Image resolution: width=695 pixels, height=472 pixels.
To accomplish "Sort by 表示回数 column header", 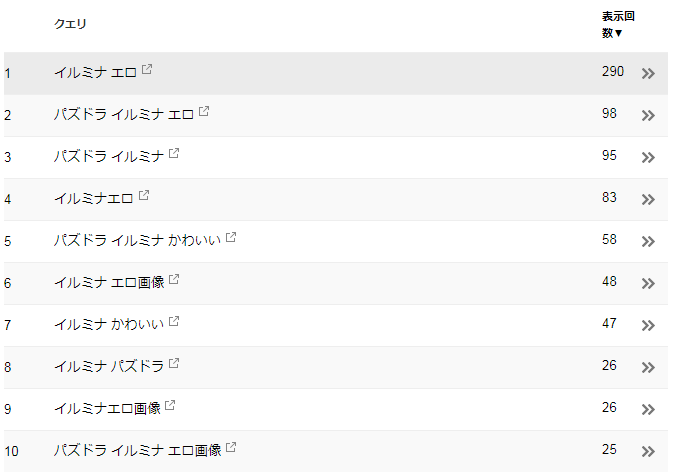I will tap(618, 24).
